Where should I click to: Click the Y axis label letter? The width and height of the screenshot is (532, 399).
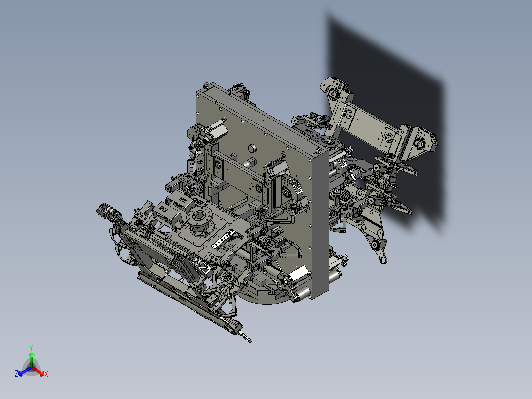(x=31, y=346)
